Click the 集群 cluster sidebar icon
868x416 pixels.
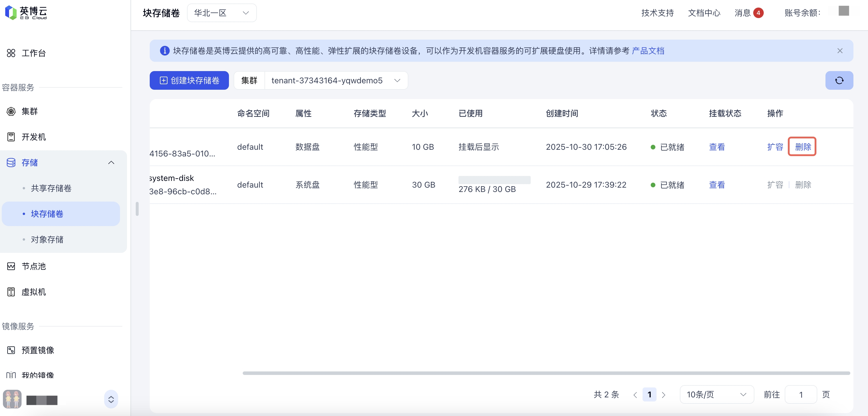tap(11, 111)
